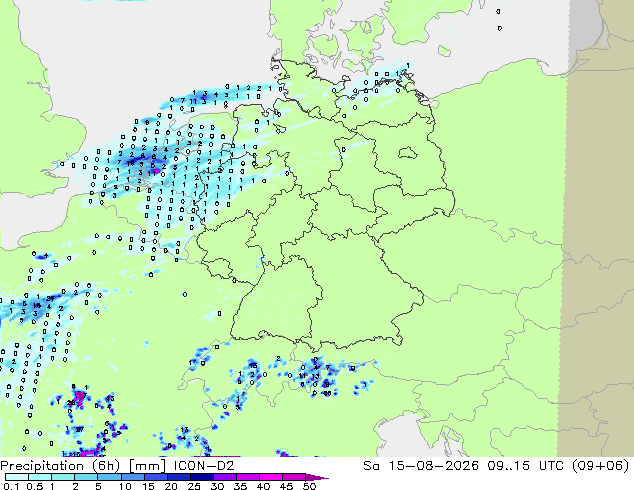This screenshot has height=490, width=634.
Task: Click the legend value '10'
Action: click(x=125, y=486)
